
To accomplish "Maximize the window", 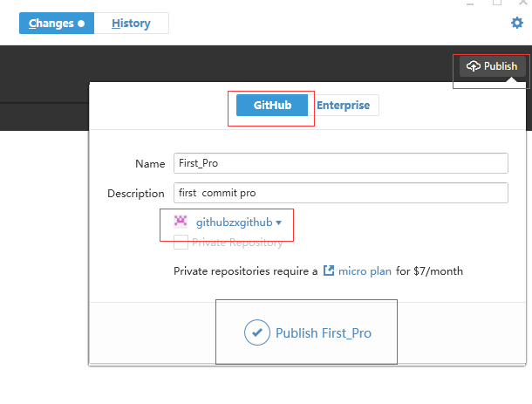I will pos(497,3).
